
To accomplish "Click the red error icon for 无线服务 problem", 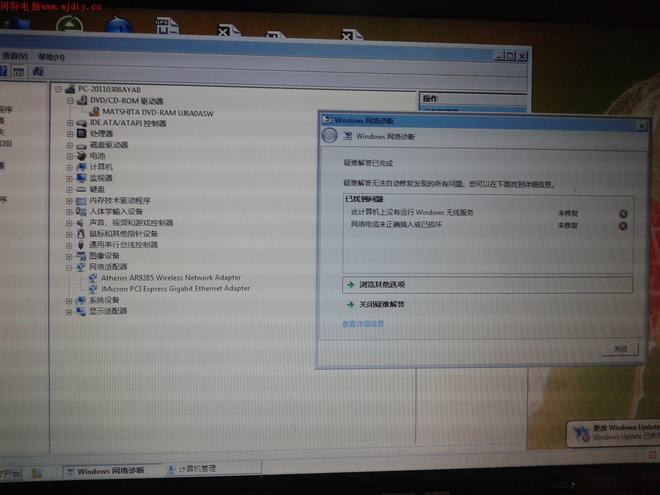I will click(623, 214).
